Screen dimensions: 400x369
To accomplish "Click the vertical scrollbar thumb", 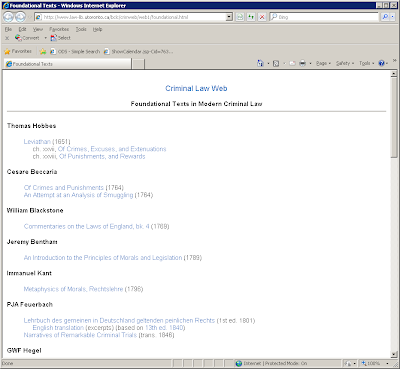I will tap(394, 117).
